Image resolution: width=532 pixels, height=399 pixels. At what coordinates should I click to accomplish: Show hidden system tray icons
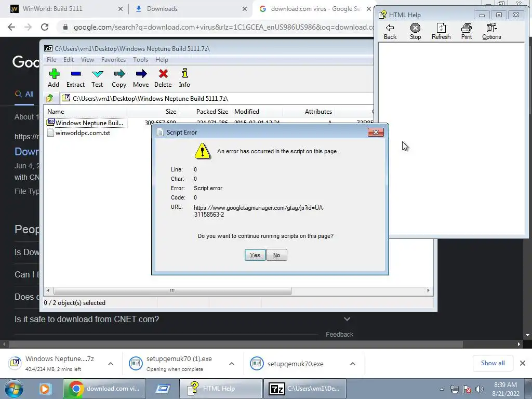point(442,389)
